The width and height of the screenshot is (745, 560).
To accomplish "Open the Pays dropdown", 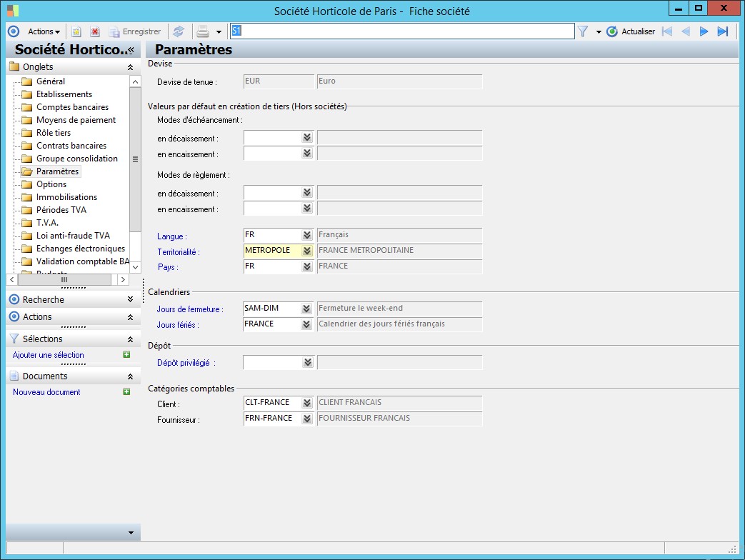I will [307, 266].
